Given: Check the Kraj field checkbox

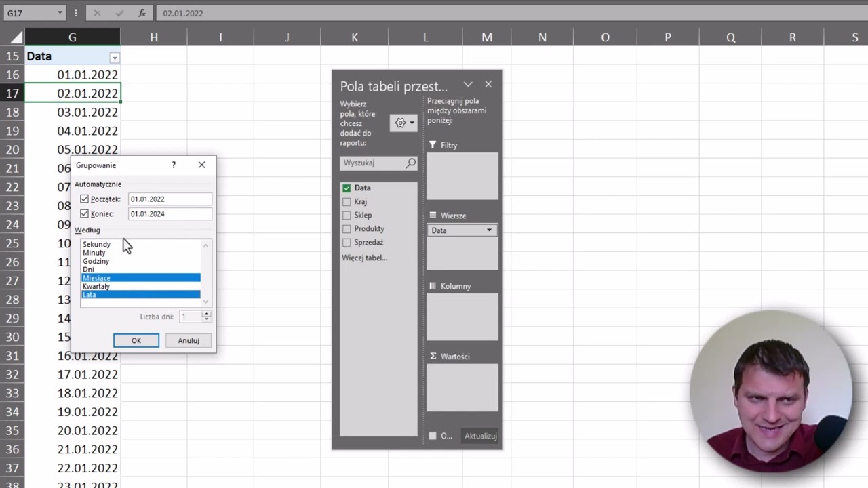Looking at the screenshot, I should (347, 201).
